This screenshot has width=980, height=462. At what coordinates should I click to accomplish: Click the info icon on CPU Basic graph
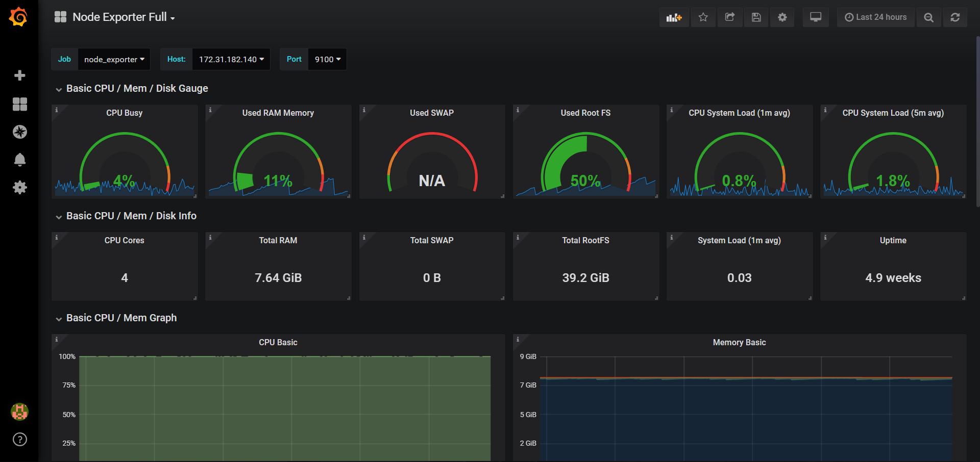pyautogui.click(x=56, y=339)
